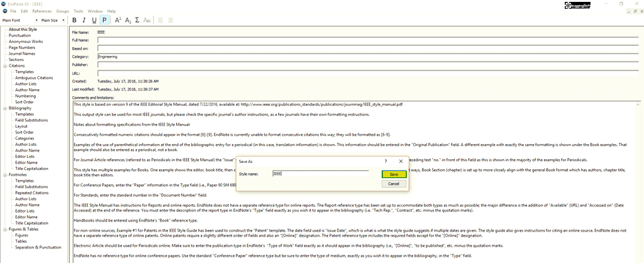The width and height of the screenshot is (644, 263).
Task: Close the Save As dialog
Action: [x=401, y=162]
